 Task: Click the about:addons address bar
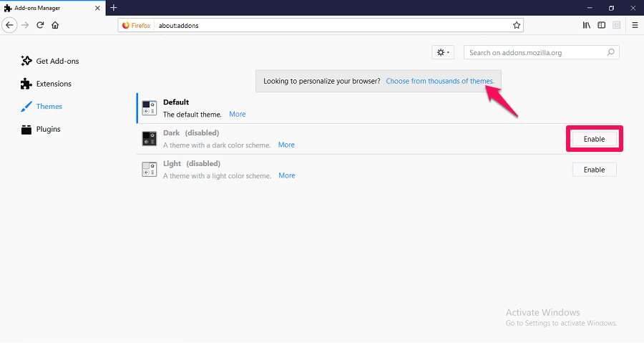[x=321, y=25]
